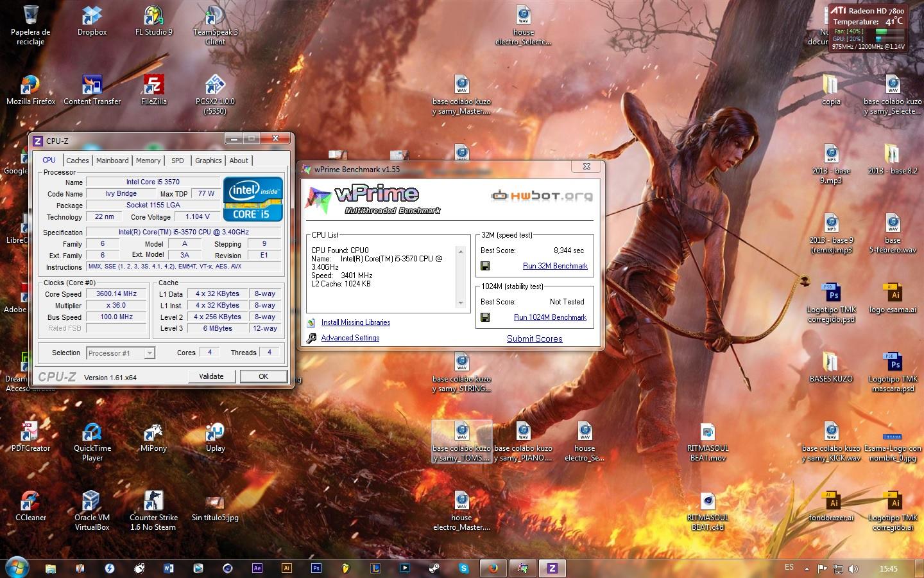This screenshot has width=924, height=578.
Task: Click Run 1024M Benchmark link
Action: (x=550, y=317)
